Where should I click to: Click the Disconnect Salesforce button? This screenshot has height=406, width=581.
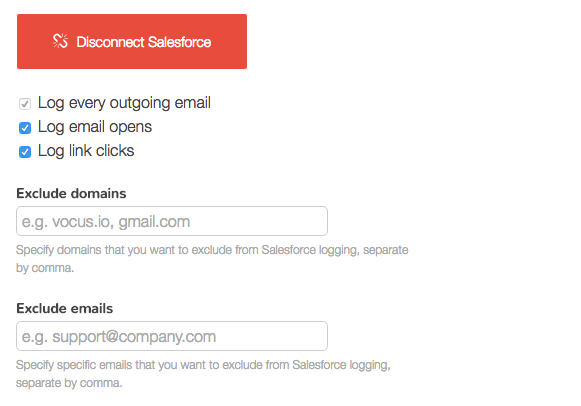pos(132,41)
